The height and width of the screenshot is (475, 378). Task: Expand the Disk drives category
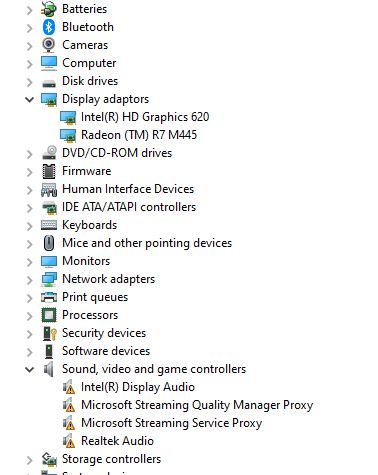point(30,82)
